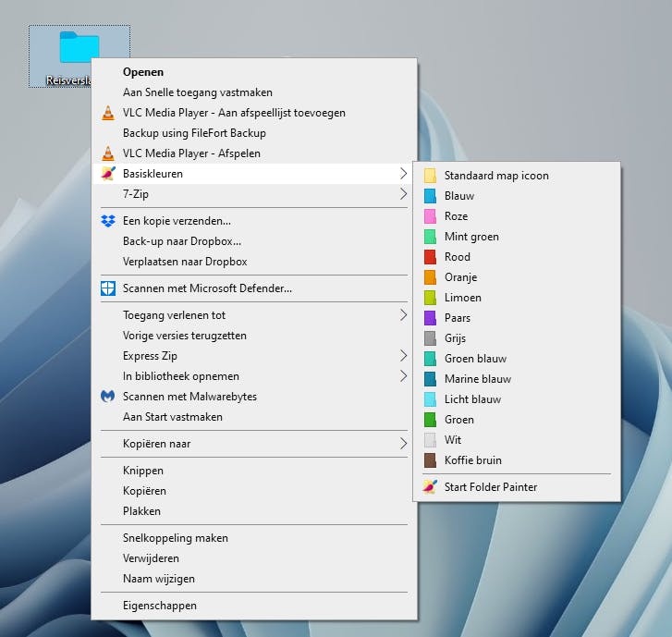Screen dimensions: 672x637
Task: Click the Limoen folder color icon
Action: pyautogui.click(x=430, y=298)
